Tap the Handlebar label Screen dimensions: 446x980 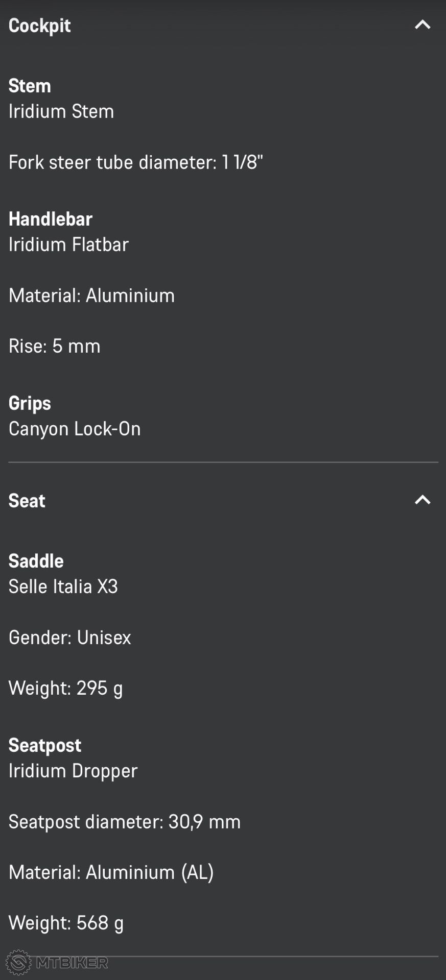pos(51,219)
